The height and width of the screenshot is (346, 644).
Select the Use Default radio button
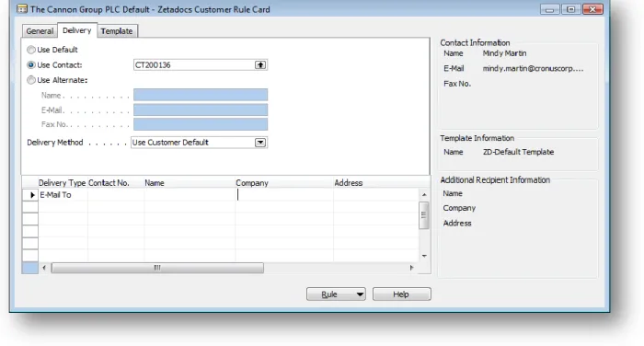point(30,50)
